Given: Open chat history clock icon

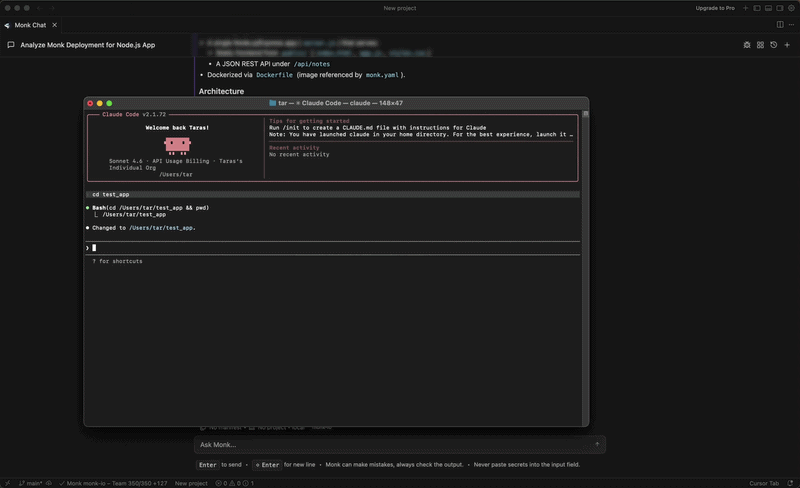Looking at the screenshot, I should (773, 45).
